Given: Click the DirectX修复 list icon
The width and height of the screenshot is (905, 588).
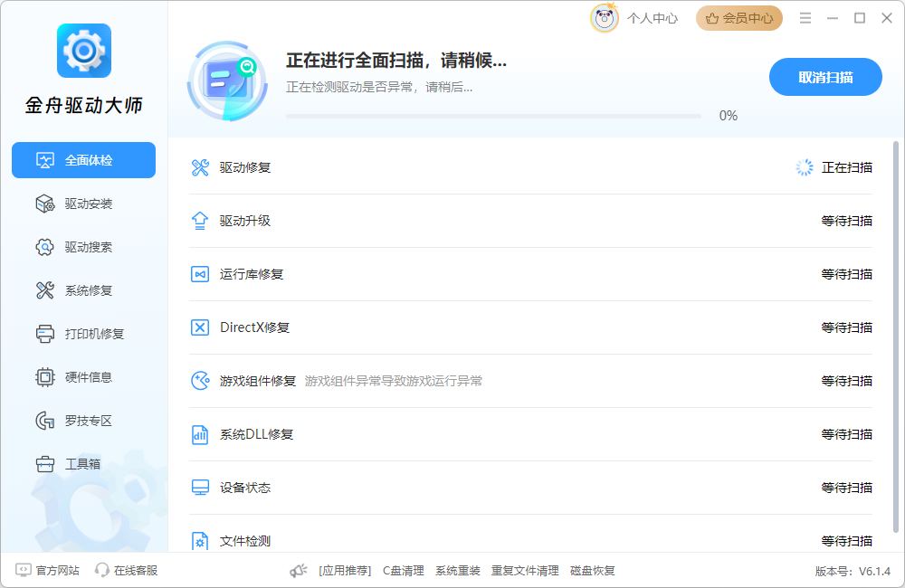Looking at the screenshot, I should [x=199, y=327].
